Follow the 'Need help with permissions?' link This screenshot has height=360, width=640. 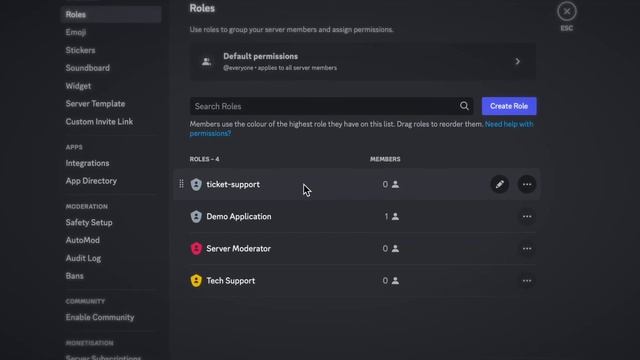click(x=361, y=129)
